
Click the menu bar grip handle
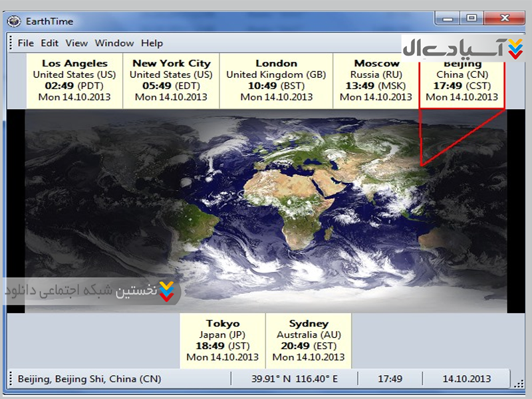pos(11,43)
